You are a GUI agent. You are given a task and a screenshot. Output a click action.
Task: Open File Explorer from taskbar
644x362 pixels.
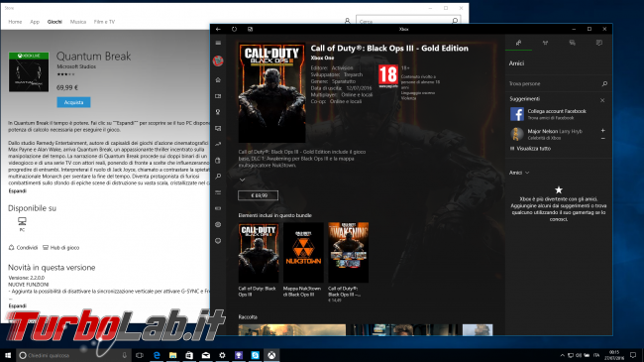coord(173,355)
